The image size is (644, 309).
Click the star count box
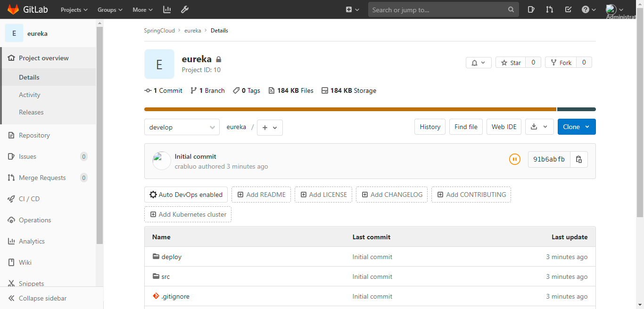coord(533,63)
